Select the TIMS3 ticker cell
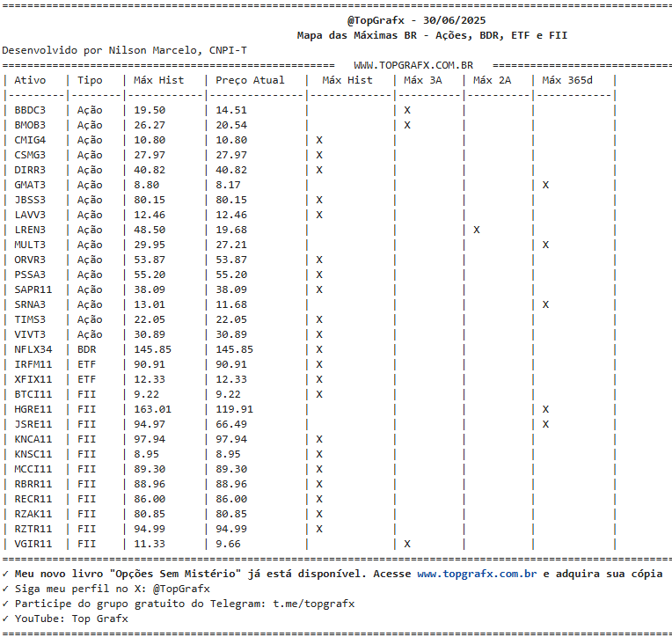 pos(30,319)
